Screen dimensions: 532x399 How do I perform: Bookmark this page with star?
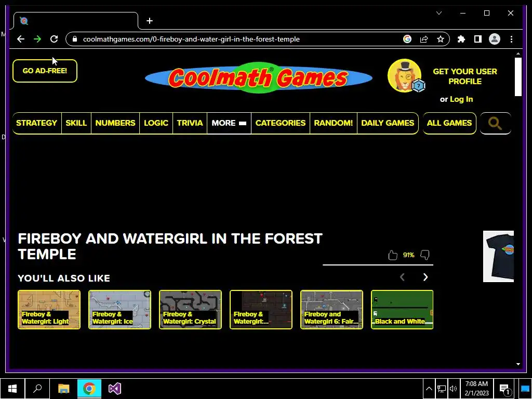tap(441, 39)
